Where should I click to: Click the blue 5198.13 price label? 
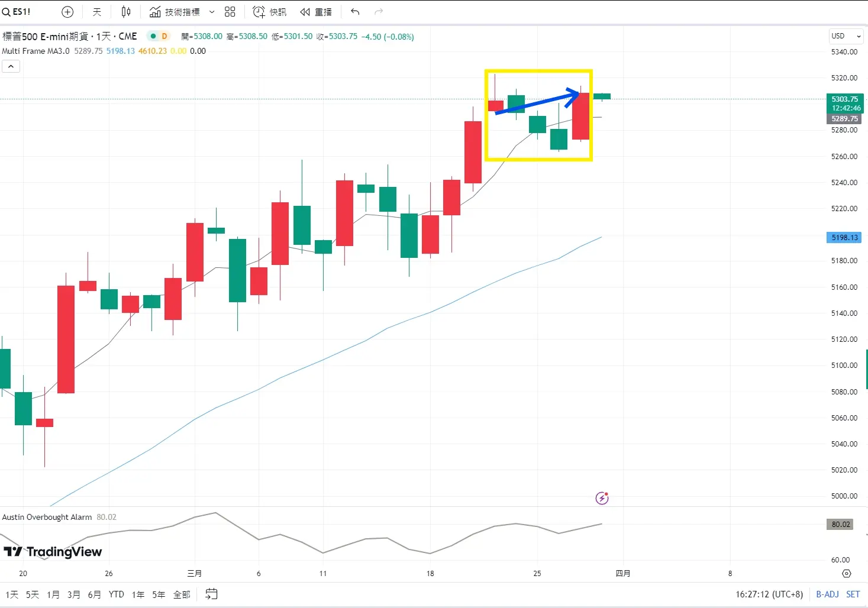click(x=844, y=238)
